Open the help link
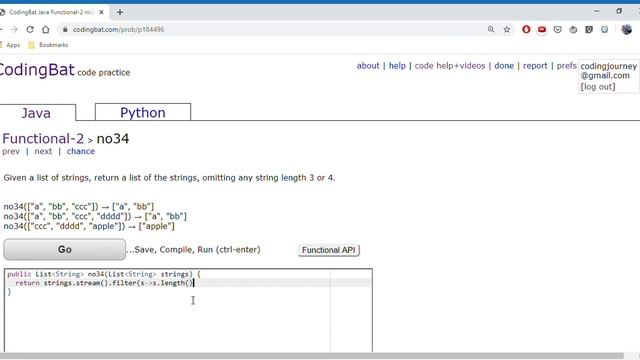Image resolution: width=640 pixels, height=360 pixels. [397, 66]
